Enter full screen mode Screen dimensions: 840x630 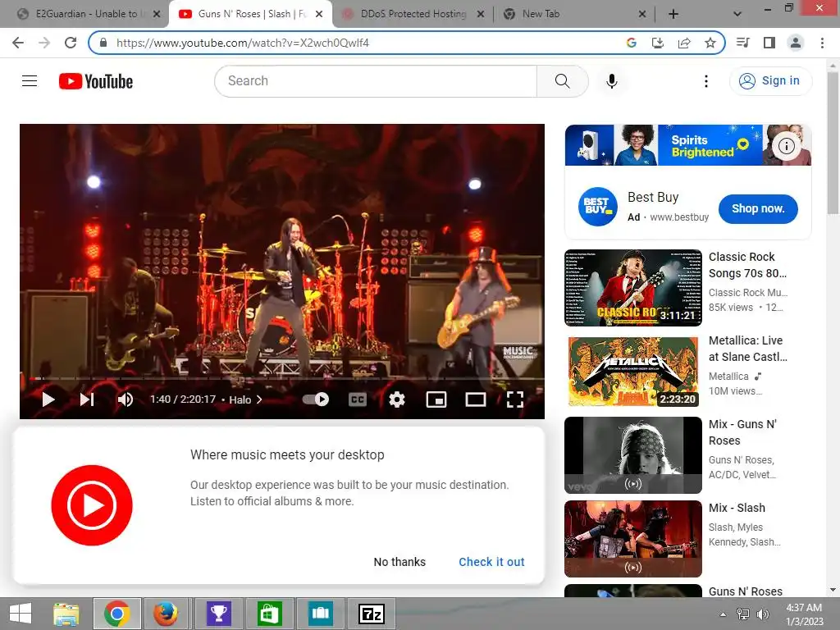[515, 399]
